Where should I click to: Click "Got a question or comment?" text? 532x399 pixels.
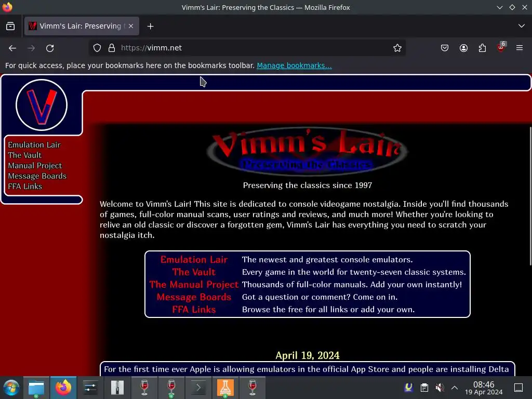tap(296, 297)
